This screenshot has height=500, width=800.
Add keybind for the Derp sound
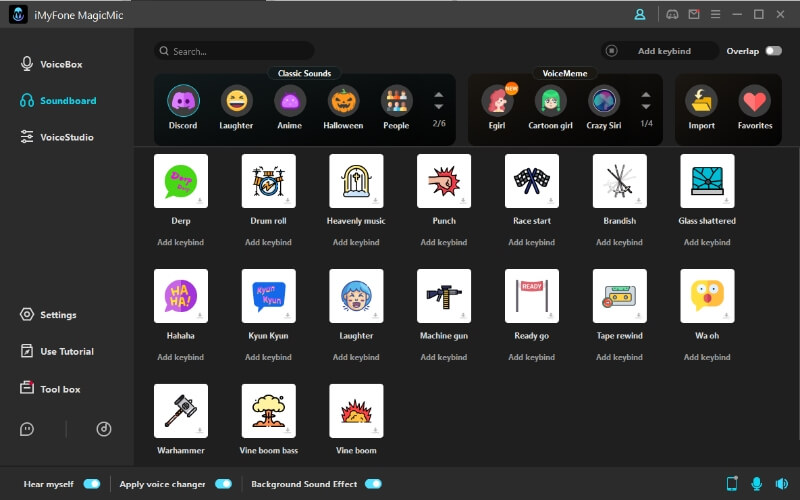coord(181,242)
